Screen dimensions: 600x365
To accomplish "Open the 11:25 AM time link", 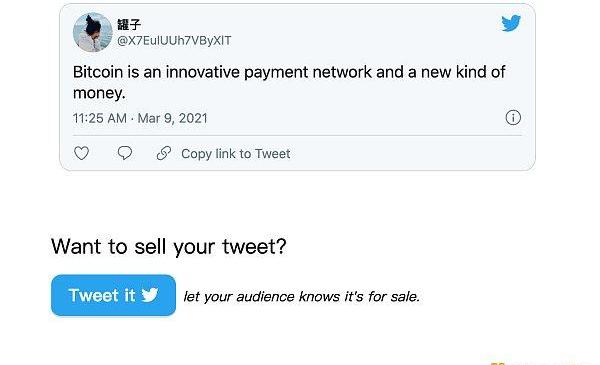I will [x=99, y=118].
